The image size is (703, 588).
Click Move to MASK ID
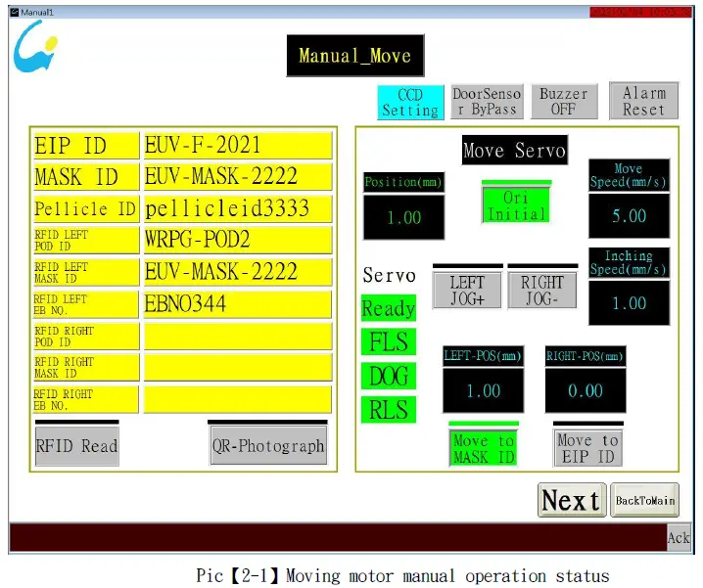click(484, 449)
